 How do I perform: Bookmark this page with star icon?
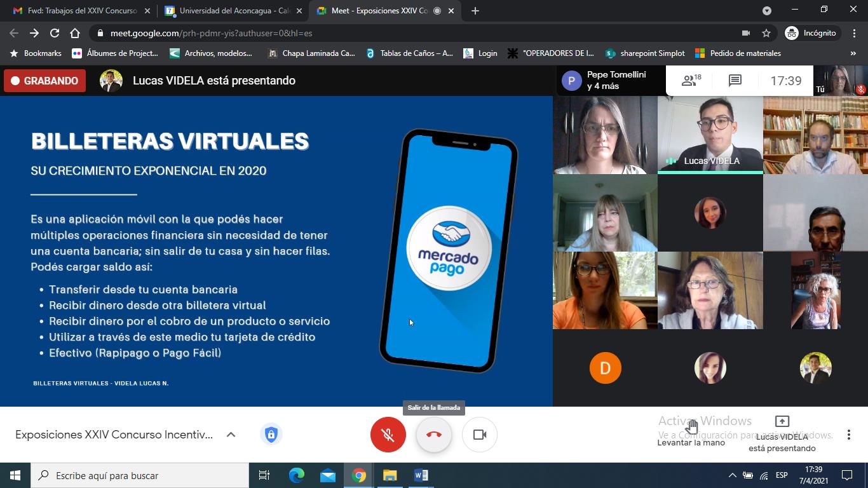pos(766,33)
